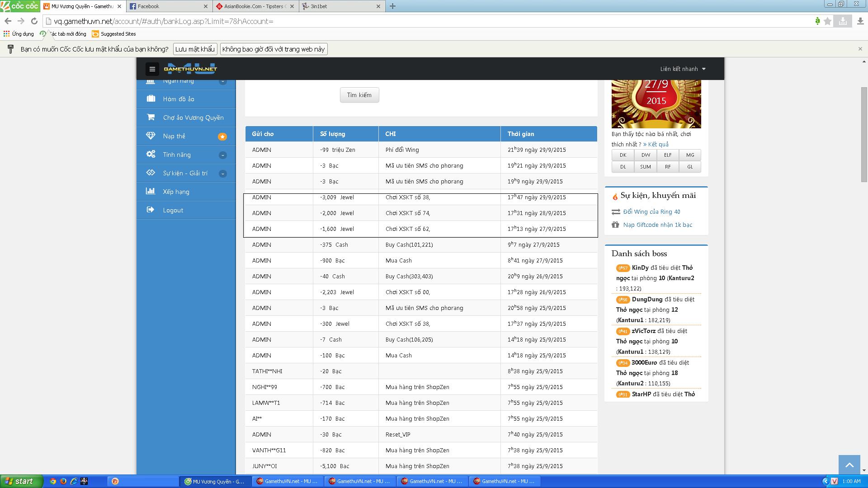This screenshot has height=488, width=868.
Task: Vote for the ELF class button
Action: click(668, 155)
